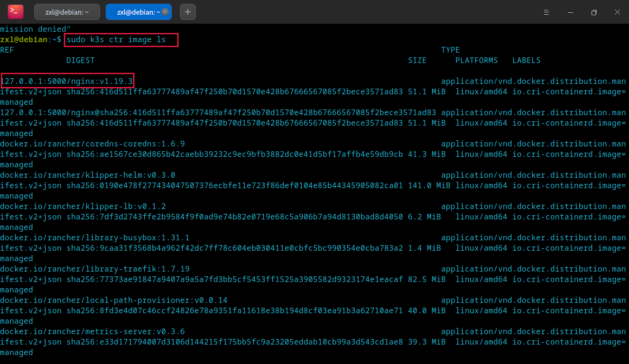Select the active blue zxl@debian tab
The width and height of the screenshot is (629, 364).
[x=135, y=11]
